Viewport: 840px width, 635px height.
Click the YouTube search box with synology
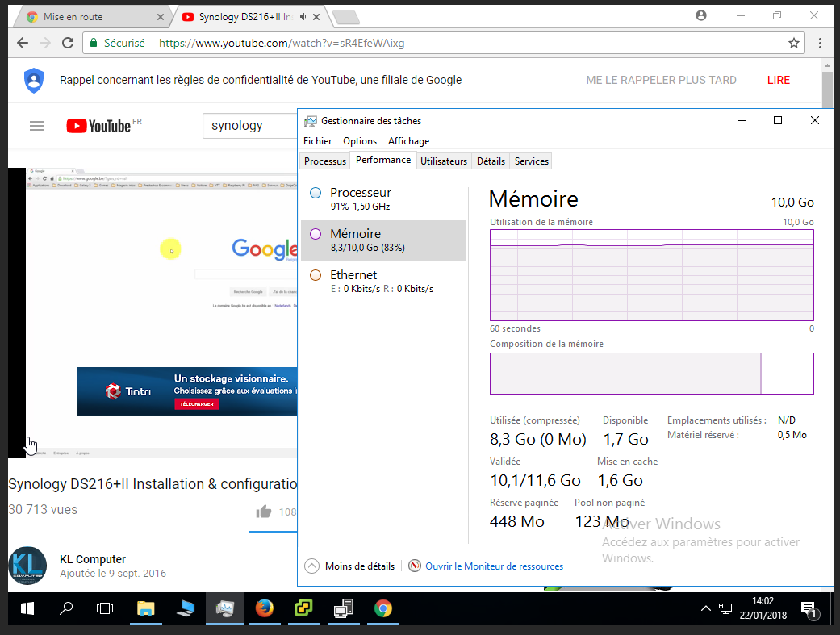[x=249, y=126]
